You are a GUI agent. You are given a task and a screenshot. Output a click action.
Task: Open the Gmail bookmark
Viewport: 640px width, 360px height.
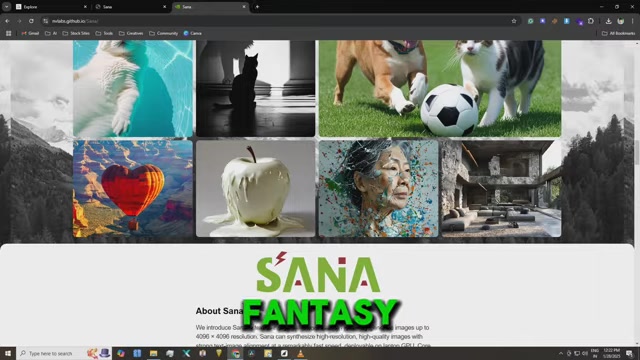pos(30,33)
